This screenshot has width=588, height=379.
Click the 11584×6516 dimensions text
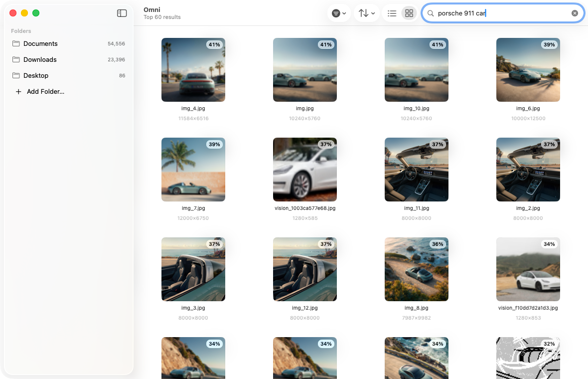[x=193, y=119]
